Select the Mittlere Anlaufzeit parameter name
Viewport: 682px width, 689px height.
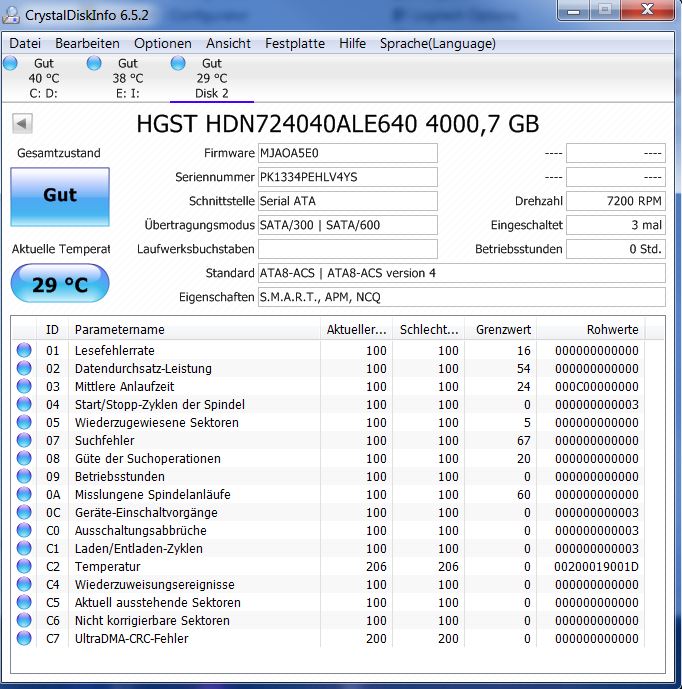124,387
